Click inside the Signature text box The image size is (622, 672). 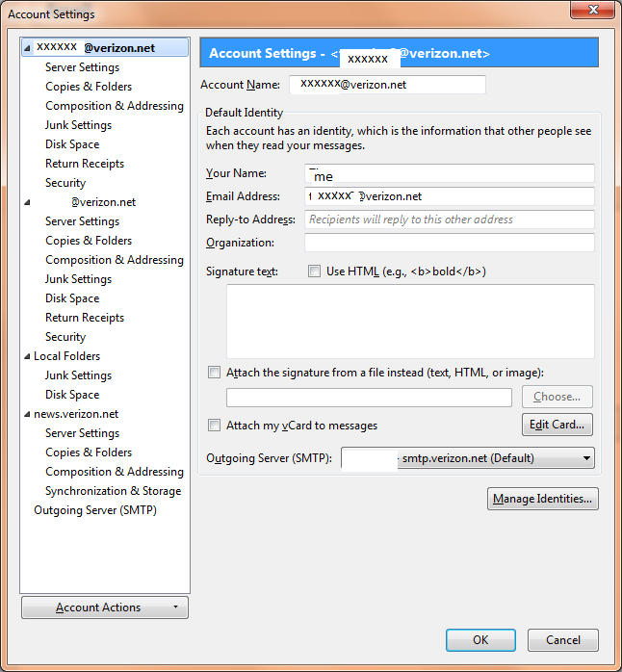(x=410, y=321)
